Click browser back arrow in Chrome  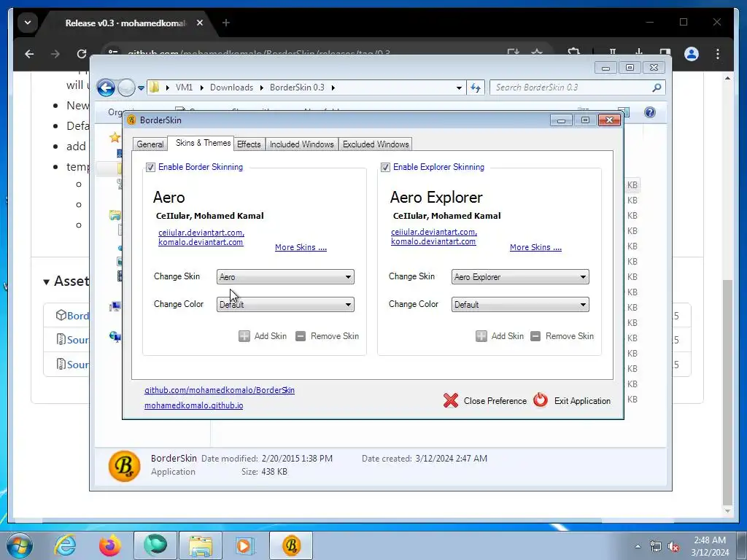pyautogui.click(x=29, y=54)
